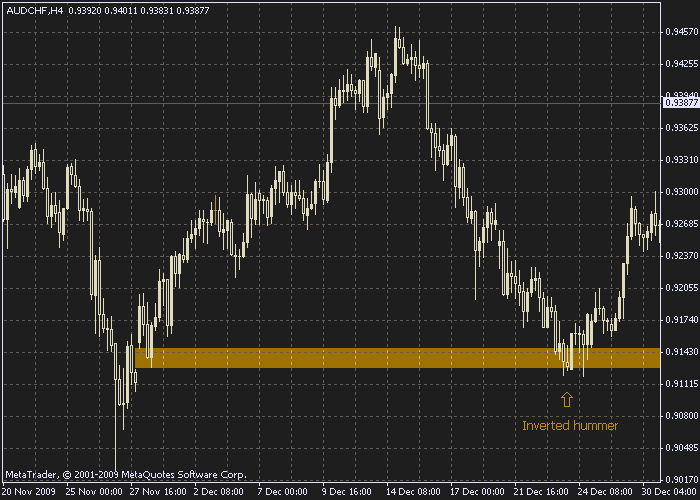Click the '2 Dec 08:00' time axis label

219,492
